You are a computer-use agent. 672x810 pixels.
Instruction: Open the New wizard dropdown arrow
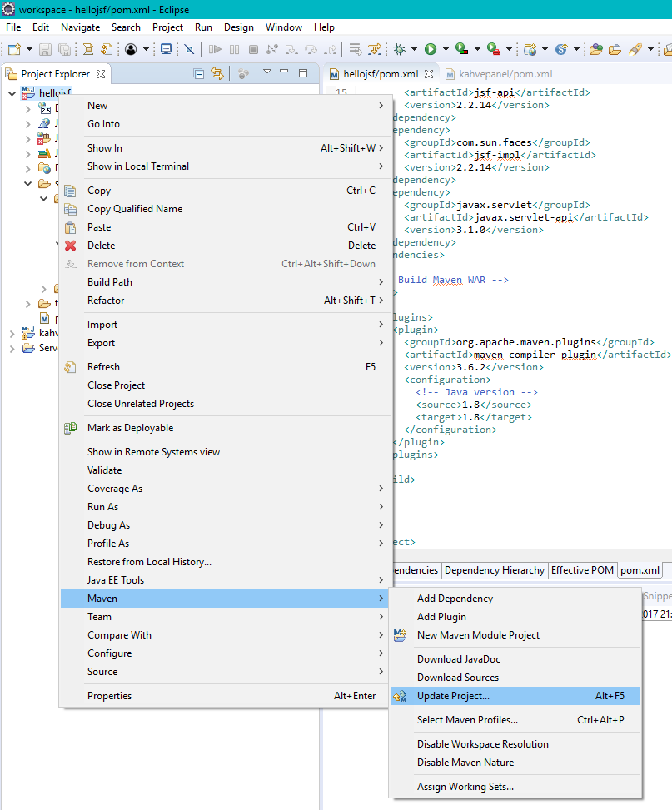click(29, 49)
